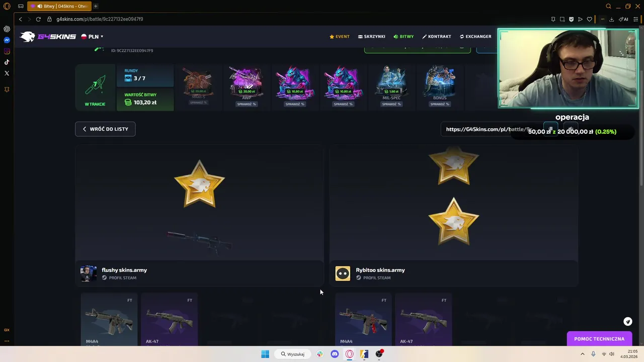644x362 pixels.
Task: Click SPRAWDŹ % under BONUS case
Action: (x=440, y=104)
